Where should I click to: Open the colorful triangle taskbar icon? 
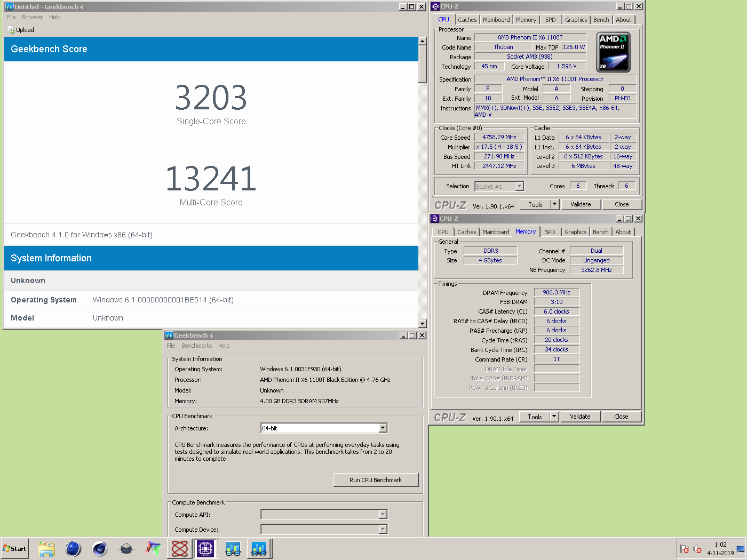coord(153,549)
